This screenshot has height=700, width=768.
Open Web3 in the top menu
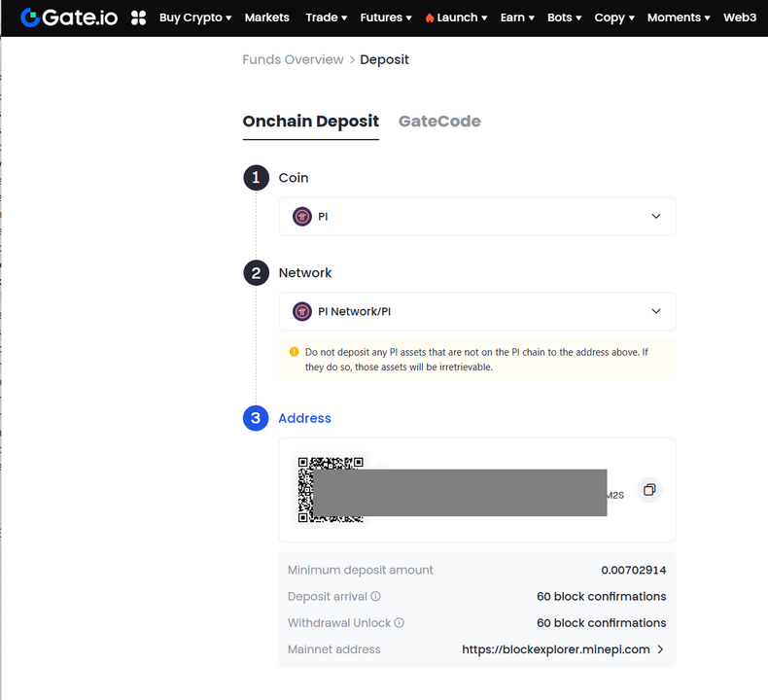pyautogui.click(x=740, y=17)
